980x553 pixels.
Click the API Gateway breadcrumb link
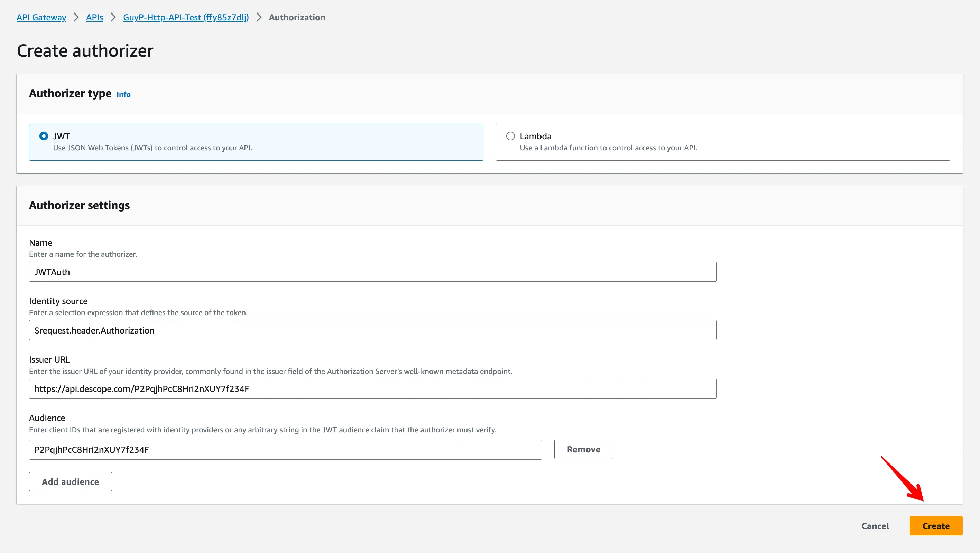click(x=41, y=18)
